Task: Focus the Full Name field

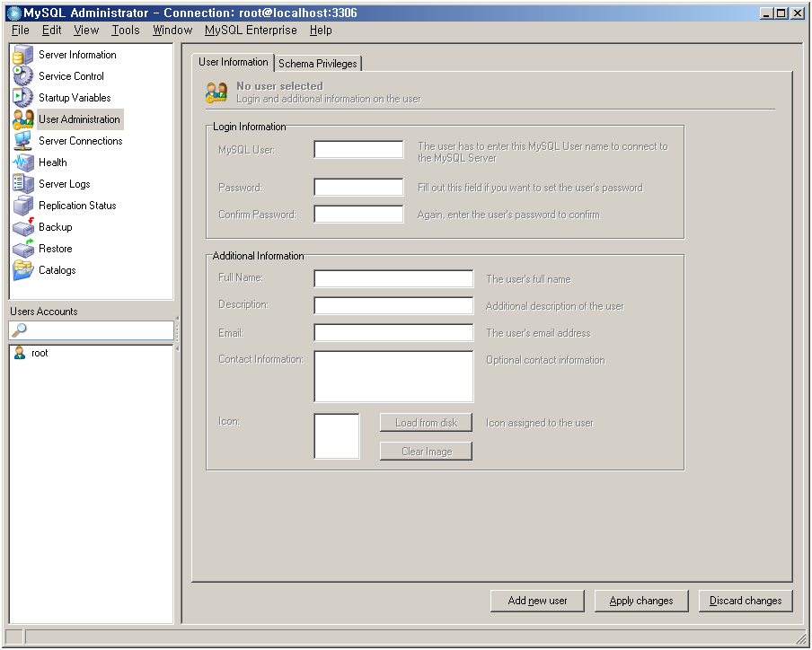Action: tap(393, 278)
